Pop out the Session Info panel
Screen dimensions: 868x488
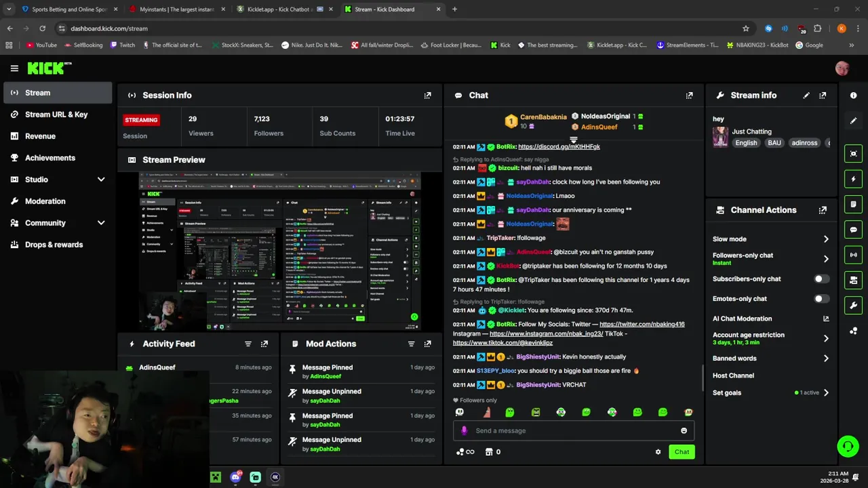(x=427, y=96)
